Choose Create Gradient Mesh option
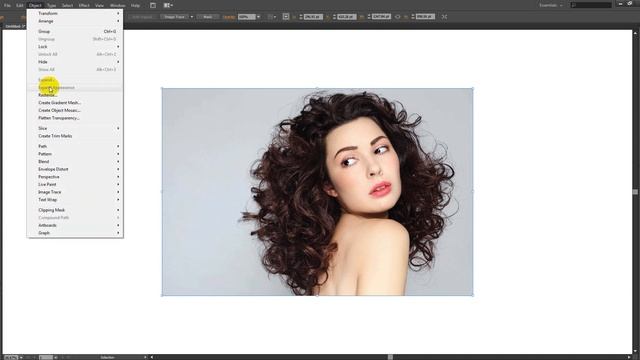Screen dimensions: 640x360 coord(75,103)
